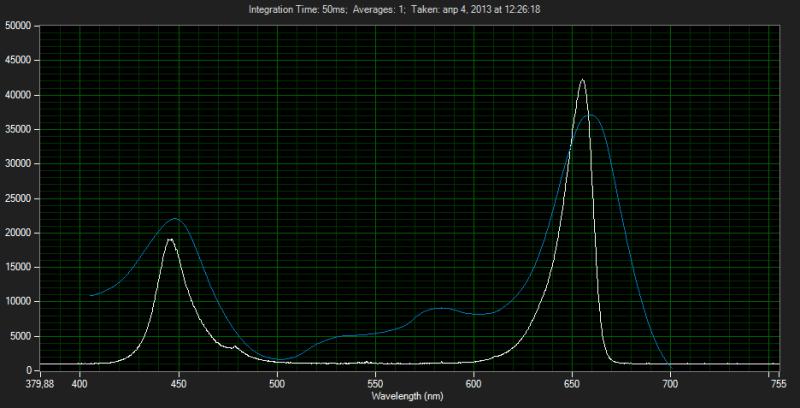Click the blue curve minimum near 500 nm
800x408 pixels.
tap(280, 359)
